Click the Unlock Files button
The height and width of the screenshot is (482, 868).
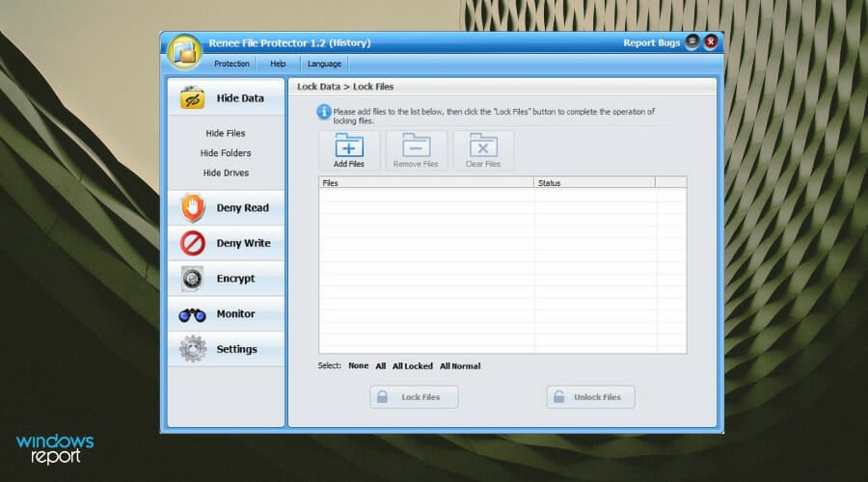click(x=590, y=397)
